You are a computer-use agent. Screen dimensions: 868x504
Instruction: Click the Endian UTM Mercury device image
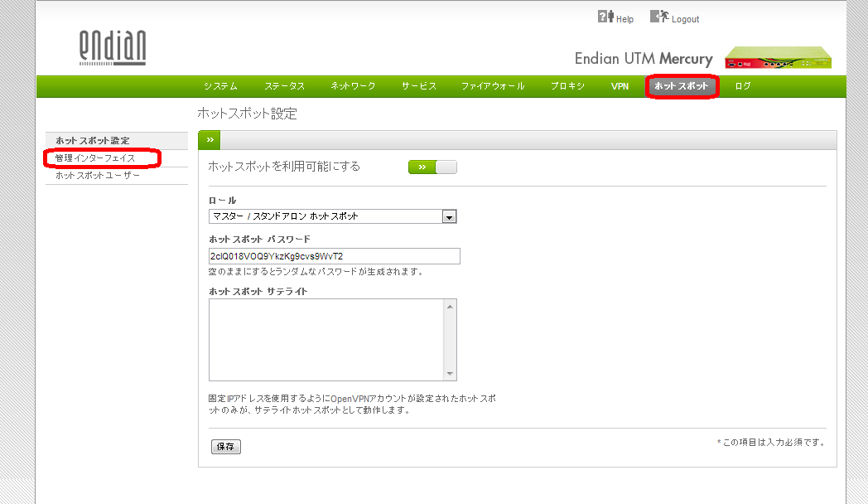(779, 57)
